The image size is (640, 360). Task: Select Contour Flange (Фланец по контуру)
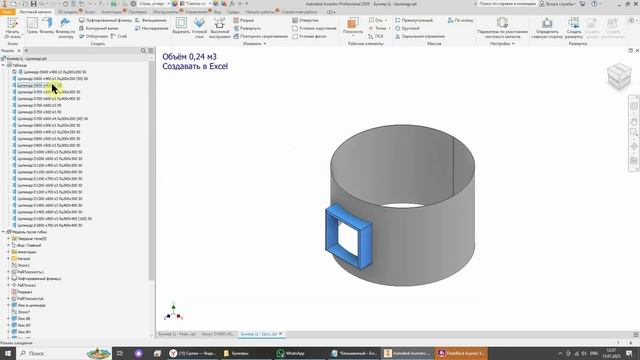tap(65, 28)
